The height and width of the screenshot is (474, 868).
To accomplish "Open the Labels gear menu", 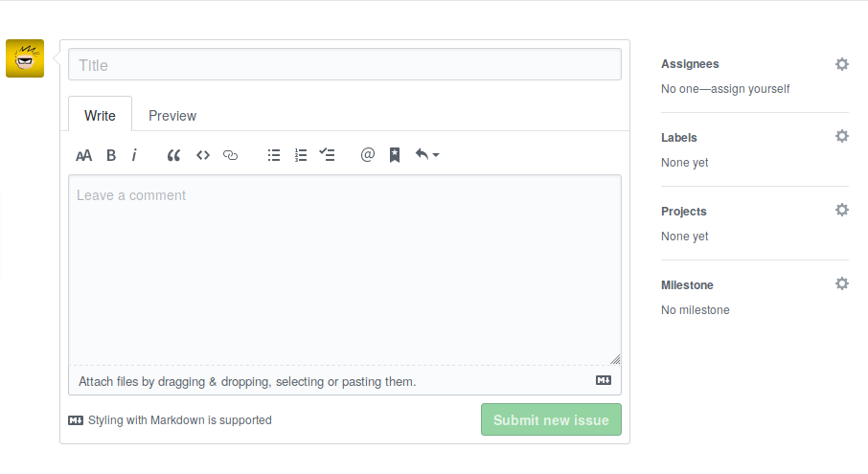I will [841, 137].
